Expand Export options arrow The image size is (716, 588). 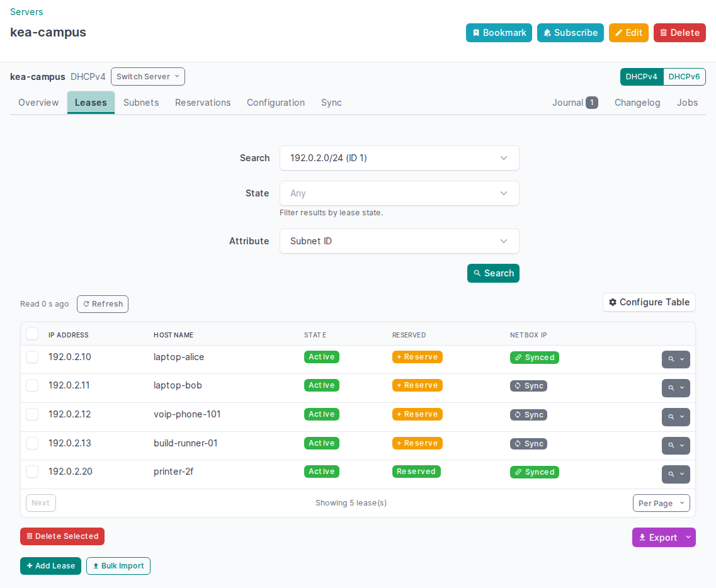coord(688,538)
